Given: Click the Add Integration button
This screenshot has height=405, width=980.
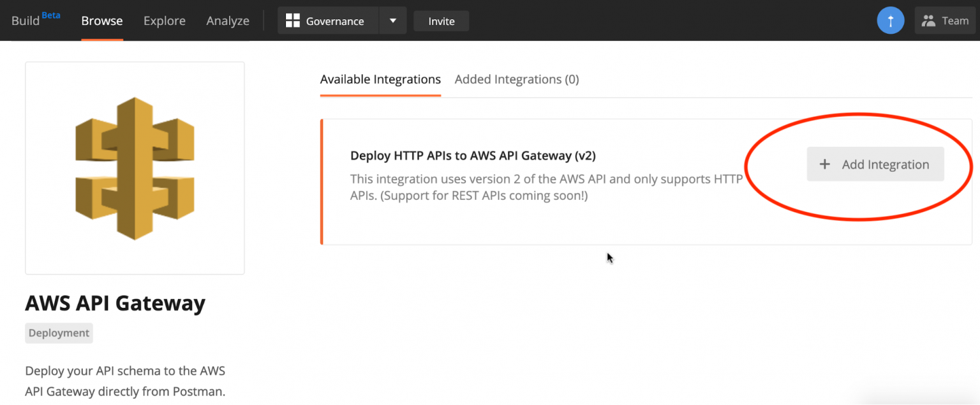Looking at the screenshot, I should 875,164.
